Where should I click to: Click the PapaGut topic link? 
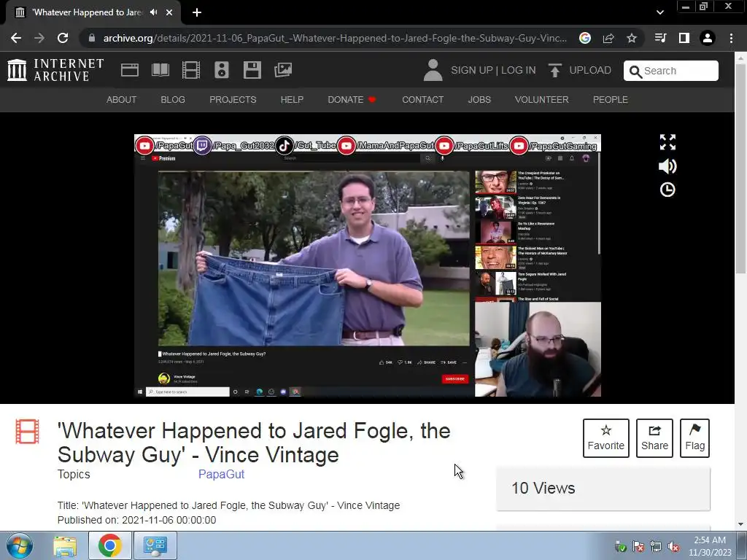click(x=221, y=474)
